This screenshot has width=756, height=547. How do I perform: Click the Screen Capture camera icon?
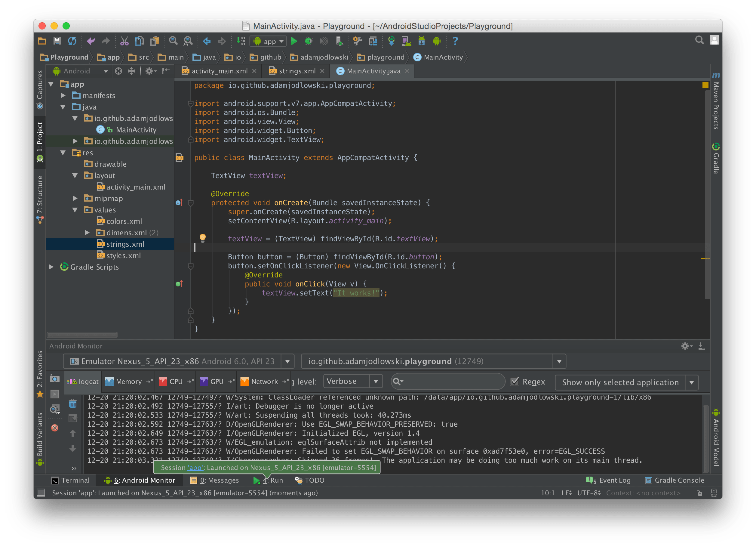point(55,379)
